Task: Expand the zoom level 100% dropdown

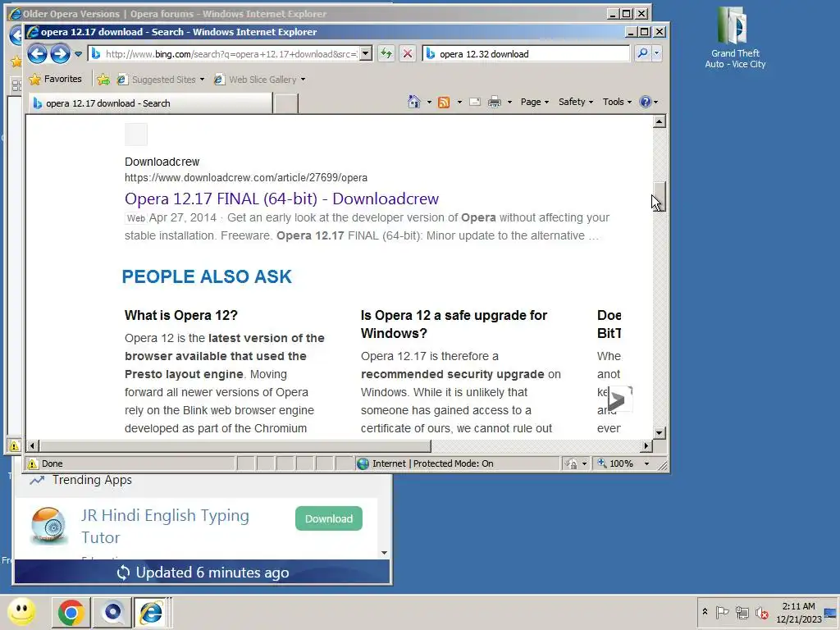Action: (646, 464)
